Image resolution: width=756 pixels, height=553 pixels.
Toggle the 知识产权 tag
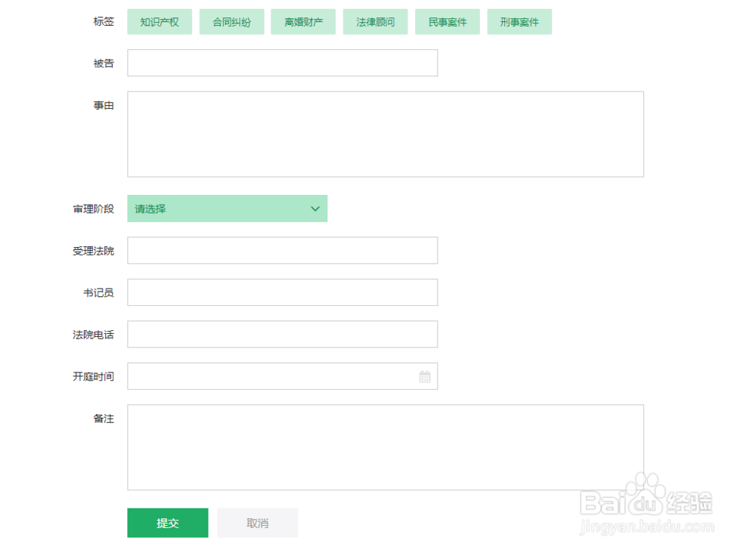160,22
